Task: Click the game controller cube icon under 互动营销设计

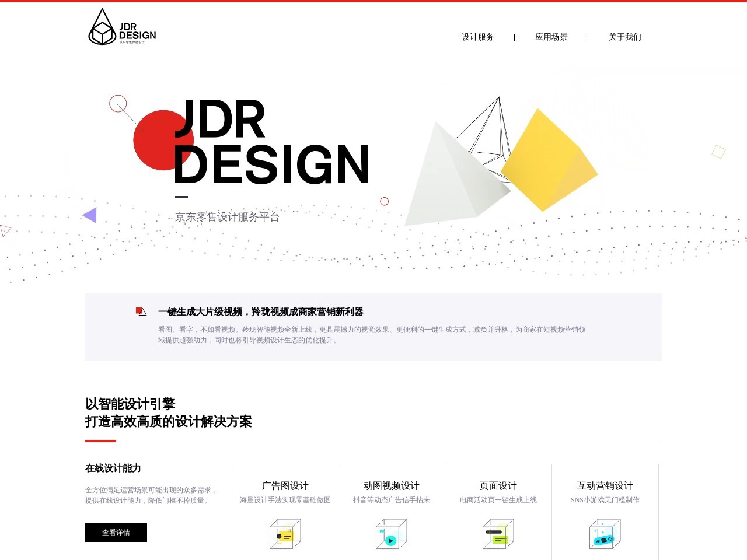Action: (605, 534)
